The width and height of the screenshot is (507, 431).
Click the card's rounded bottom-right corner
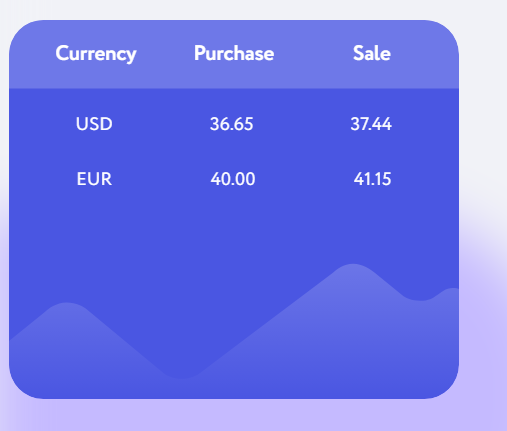click(x=445, y=385)
